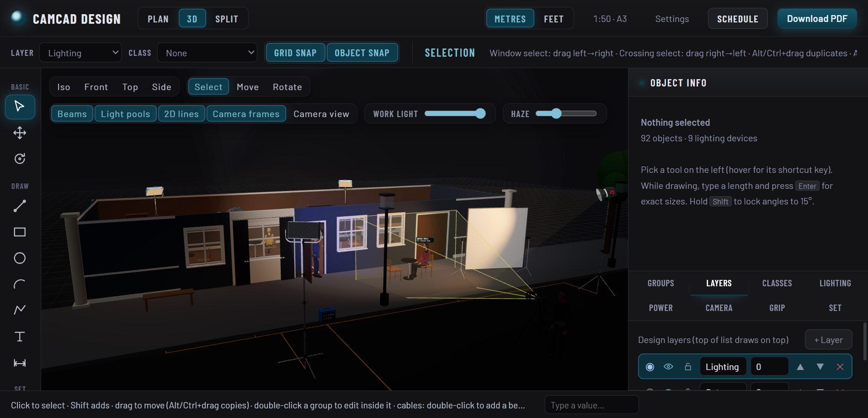Edit the Lighting layer name field
This screenshot has width=868, height=418.
pyautogui.click(x=723, y=367)
